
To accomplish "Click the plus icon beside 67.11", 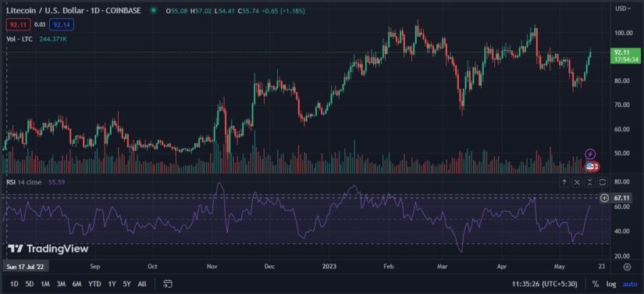I will point(604,198).
